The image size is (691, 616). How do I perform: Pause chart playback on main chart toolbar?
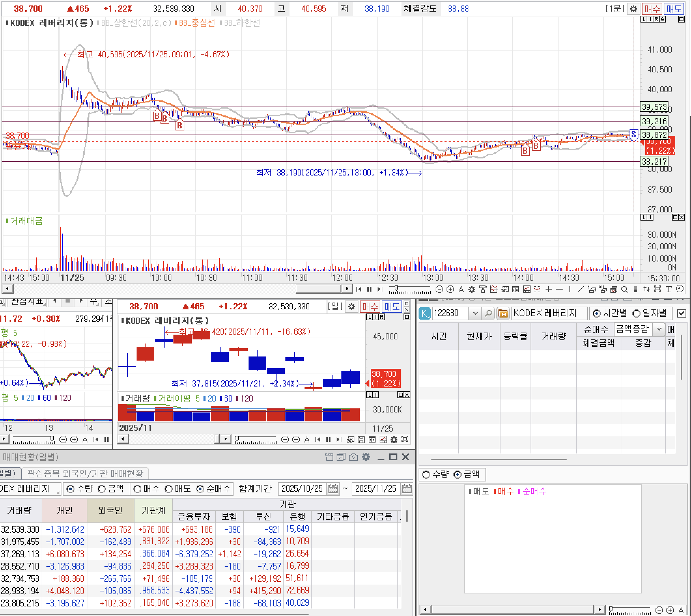click(x=369, y=290)
